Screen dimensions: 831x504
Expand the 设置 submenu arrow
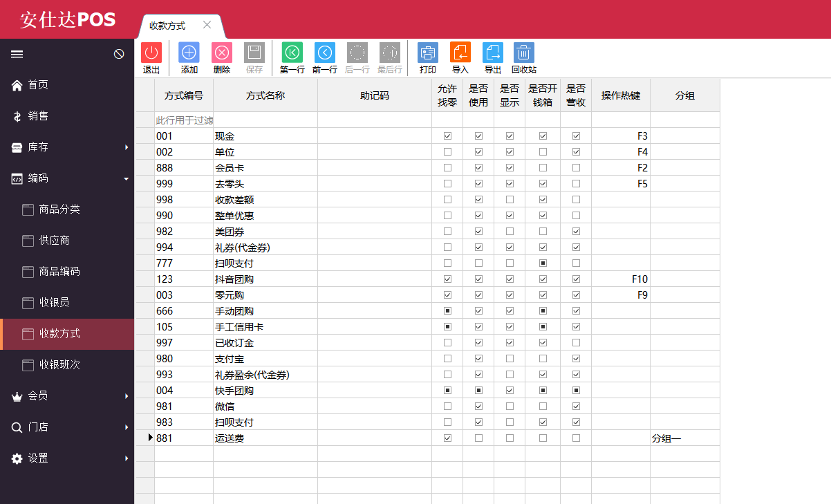pyautogui.click(x=126, y=458)
